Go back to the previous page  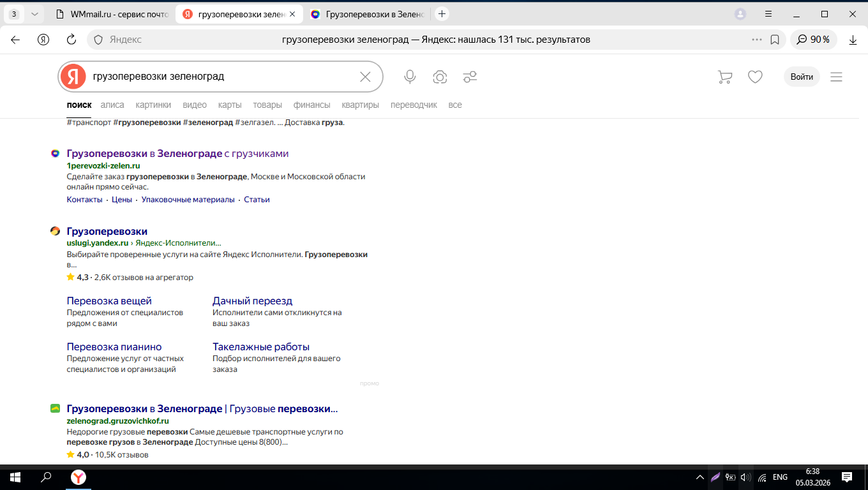pos(15,40)
